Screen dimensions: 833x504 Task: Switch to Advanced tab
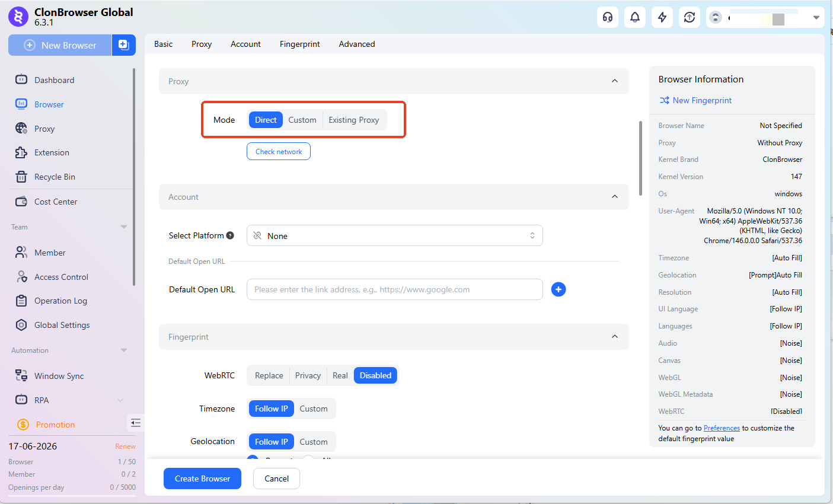point(357,44)
